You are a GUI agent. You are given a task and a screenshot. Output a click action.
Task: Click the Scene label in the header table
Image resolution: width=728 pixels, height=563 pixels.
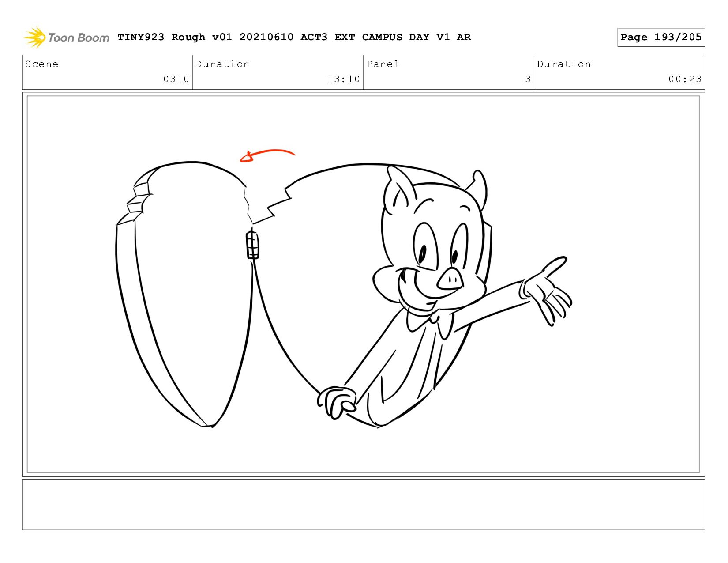41,64
